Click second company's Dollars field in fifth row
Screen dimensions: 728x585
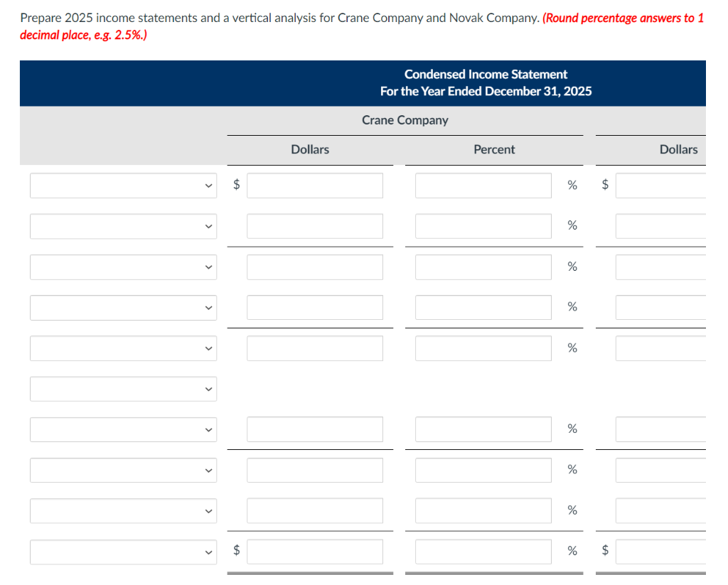[x=660, y=348]
